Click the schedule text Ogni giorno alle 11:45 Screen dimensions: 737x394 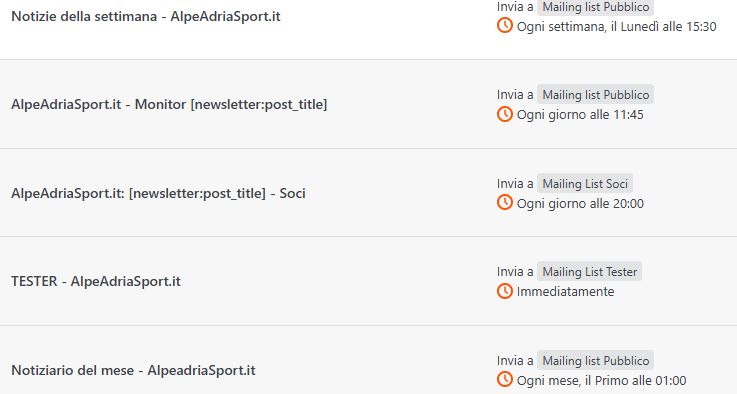(580, 115)
